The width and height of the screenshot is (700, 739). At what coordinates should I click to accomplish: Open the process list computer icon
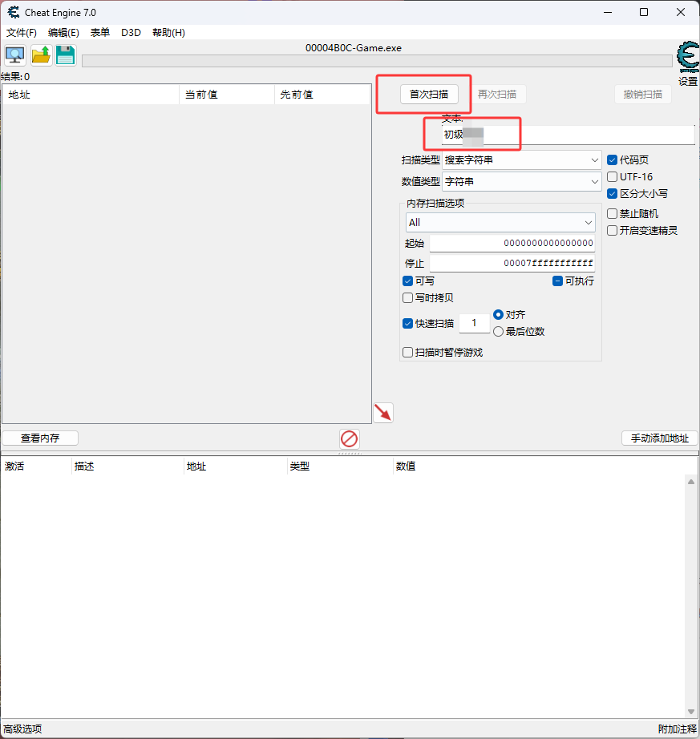coord(15,55)
